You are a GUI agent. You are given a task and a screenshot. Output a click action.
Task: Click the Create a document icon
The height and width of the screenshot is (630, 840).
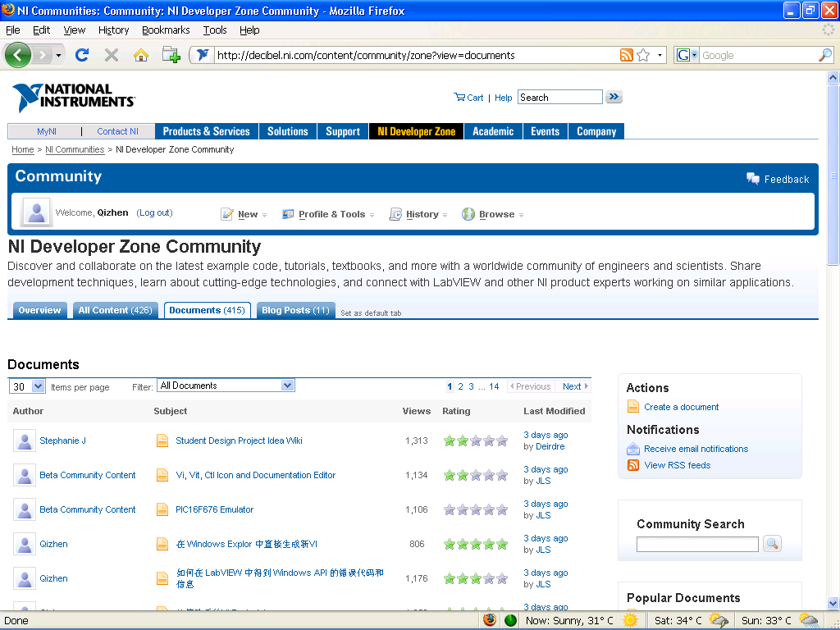coord(633,407)
